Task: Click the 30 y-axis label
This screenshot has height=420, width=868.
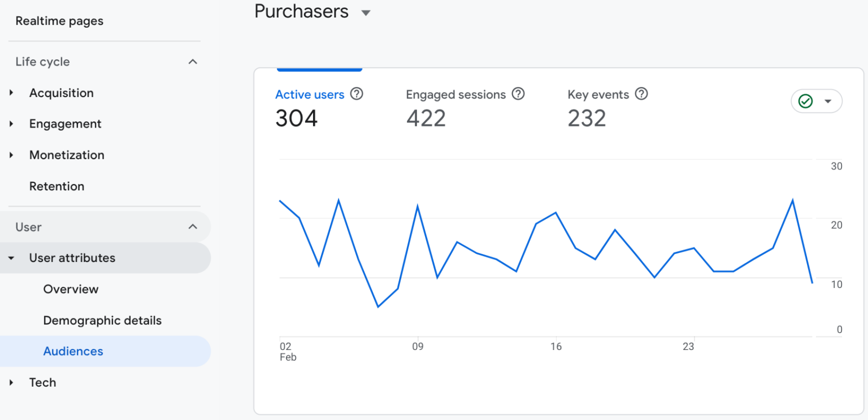Action: tap(836, 166)
